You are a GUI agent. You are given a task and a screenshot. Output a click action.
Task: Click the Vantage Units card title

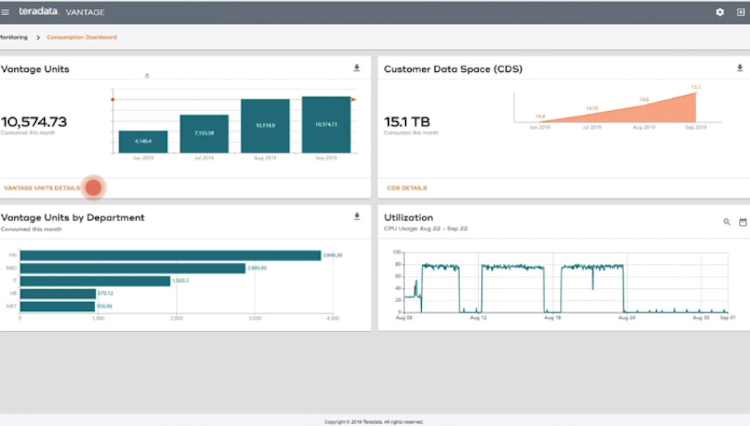tap(35, 69)
